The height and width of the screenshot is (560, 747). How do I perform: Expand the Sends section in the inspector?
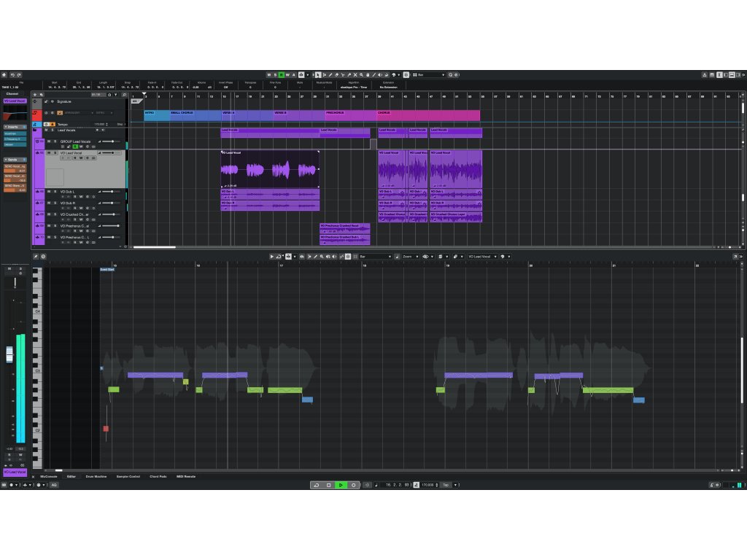pos(15,159)
